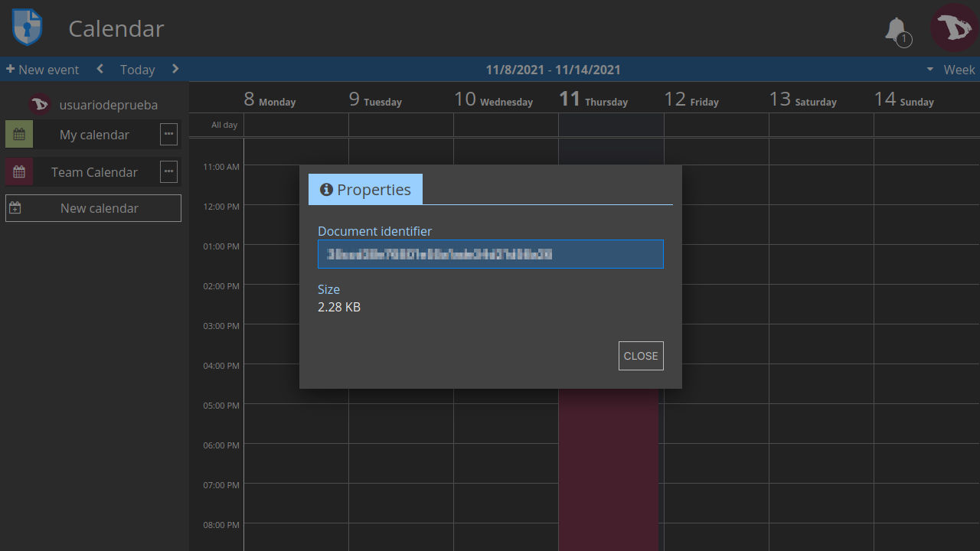This screenshot has height=551, width=980.
Task: Close the Properties dialog
Action: click(x=641, y=356)
